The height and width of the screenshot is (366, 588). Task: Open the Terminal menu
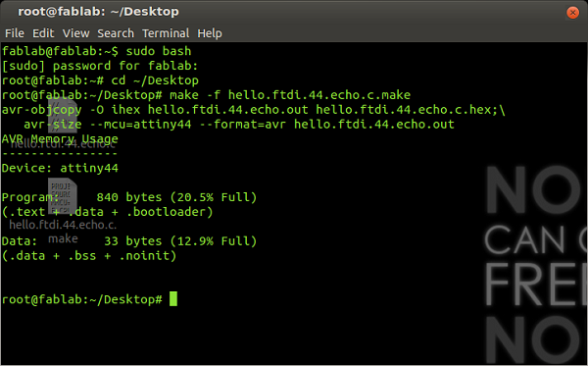pyautogui.click(x=166, y=33)
